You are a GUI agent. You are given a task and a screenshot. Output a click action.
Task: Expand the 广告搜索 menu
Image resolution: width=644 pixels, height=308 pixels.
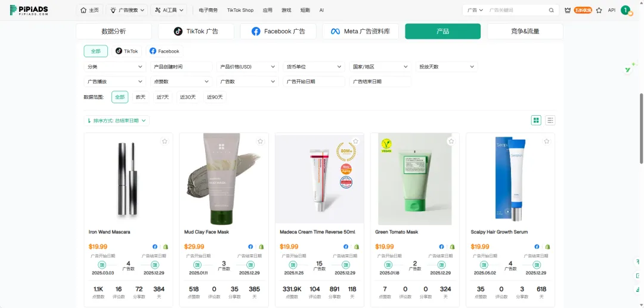(126, 10)
